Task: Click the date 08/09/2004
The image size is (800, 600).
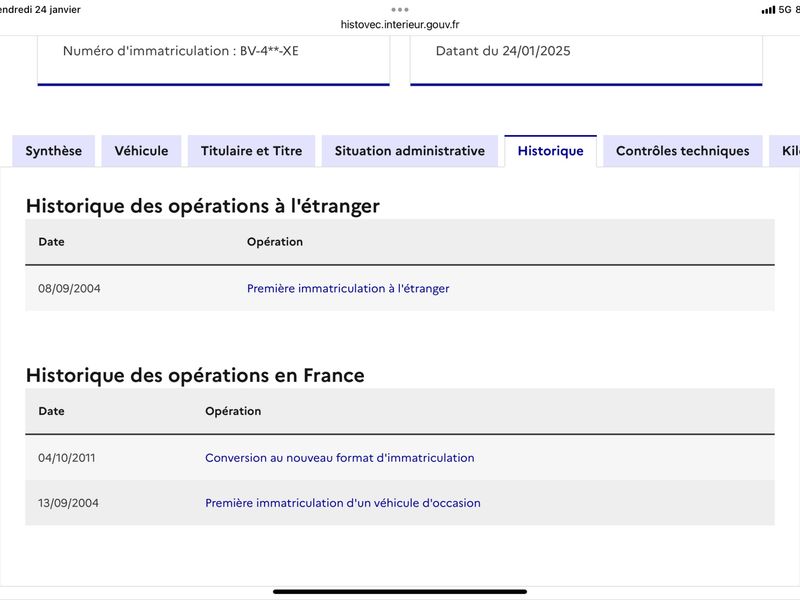Action: [x=69, y=288]
